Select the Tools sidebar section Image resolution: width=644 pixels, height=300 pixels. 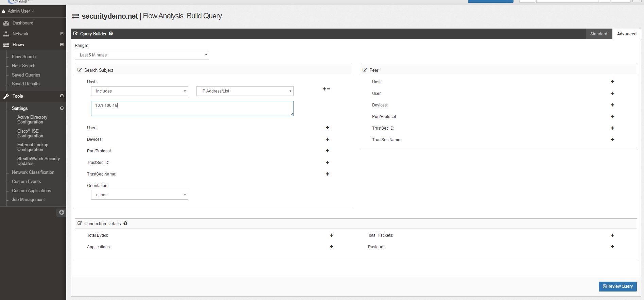coord(18,96)
